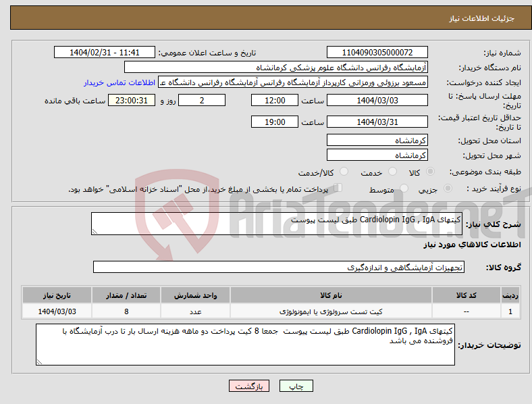Click the کد کالا column header
Screen dimensions: 532x404
pos(467,295)
